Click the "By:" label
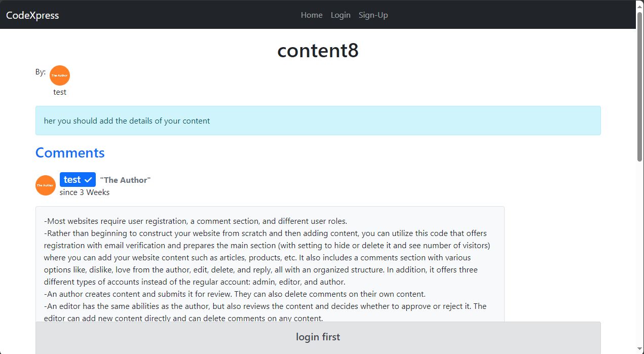Image resolution: width=644 pixels, height=354 pixels. [x=41, y=72]
